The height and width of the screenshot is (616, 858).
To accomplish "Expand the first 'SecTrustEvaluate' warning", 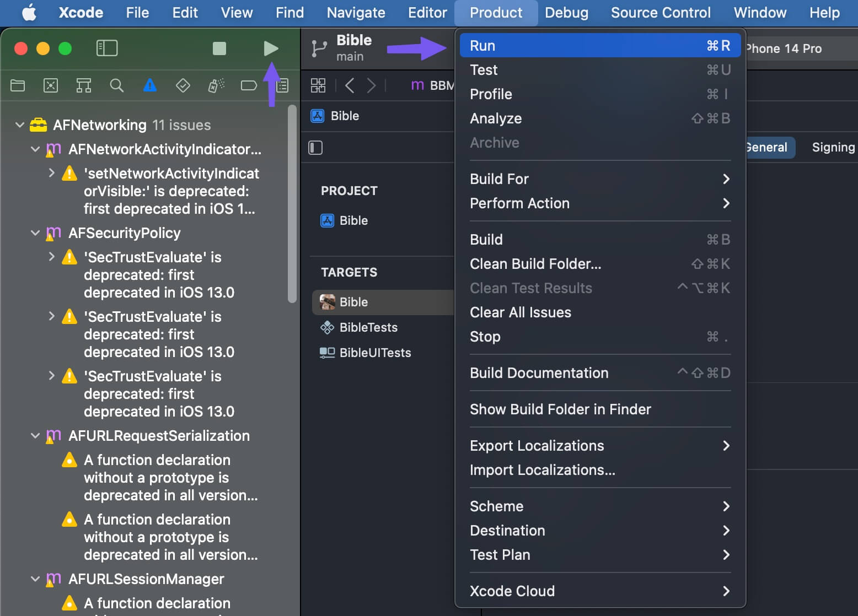I will coord(51,257).
